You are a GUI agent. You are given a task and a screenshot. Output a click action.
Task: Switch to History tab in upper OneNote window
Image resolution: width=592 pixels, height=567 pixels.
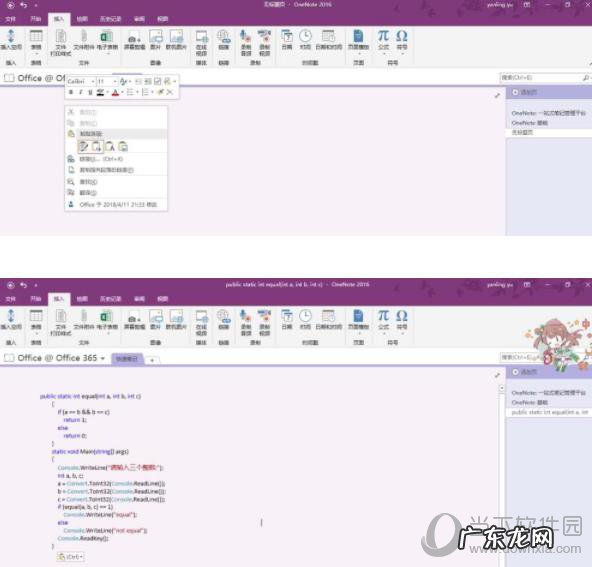[110, 19]
